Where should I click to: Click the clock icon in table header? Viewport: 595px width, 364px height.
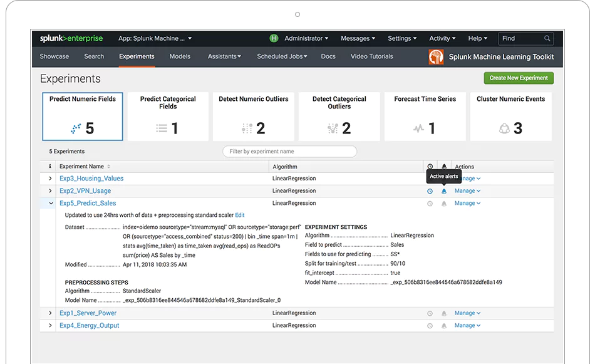pyautogui.click(x=430, y=167)
